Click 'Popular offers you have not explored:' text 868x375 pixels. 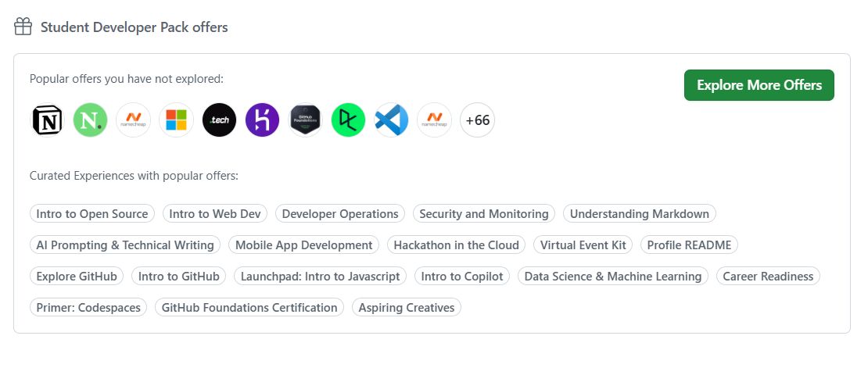click(127, 79)
